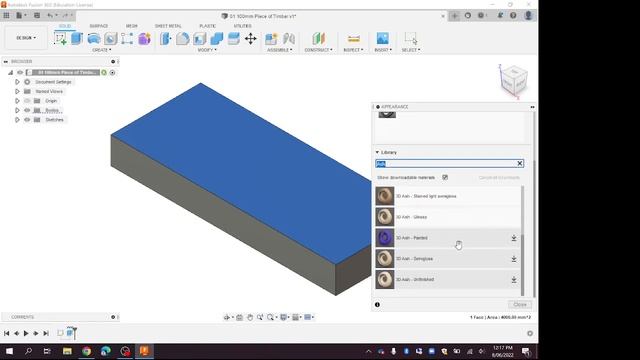
Task: Click the Save icon in top bar
Action: click(x=37, y=16)
